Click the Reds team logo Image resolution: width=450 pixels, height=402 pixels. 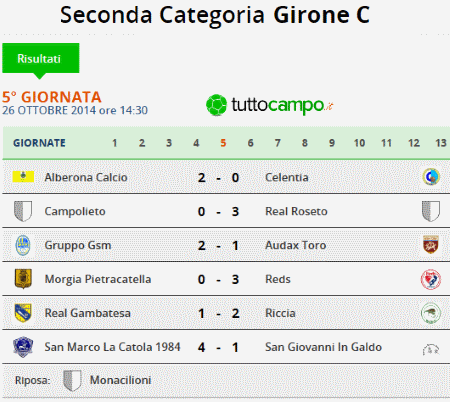coord(431,279)
